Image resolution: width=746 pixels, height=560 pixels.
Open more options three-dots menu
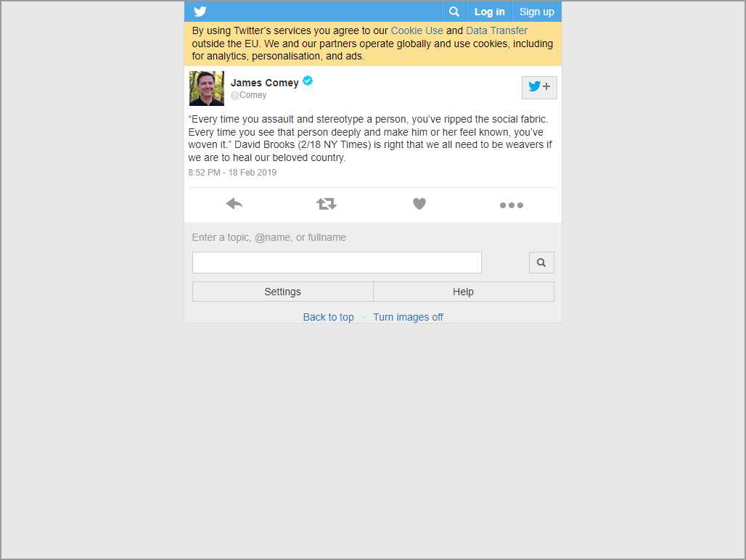pos(512,205)
